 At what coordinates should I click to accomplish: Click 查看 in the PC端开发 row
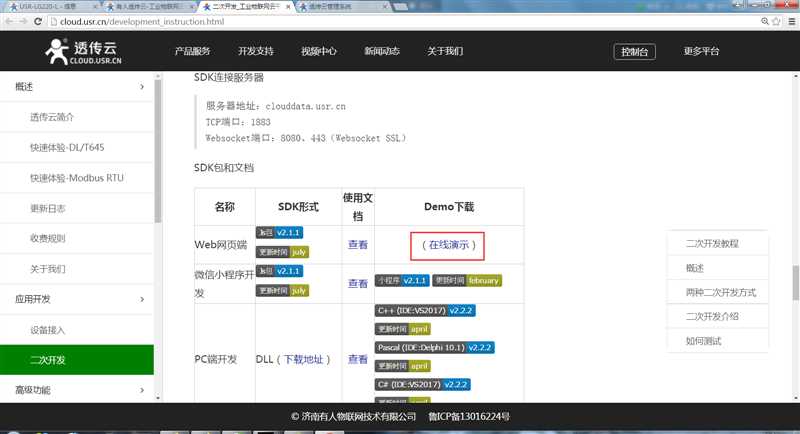(358, 360)
